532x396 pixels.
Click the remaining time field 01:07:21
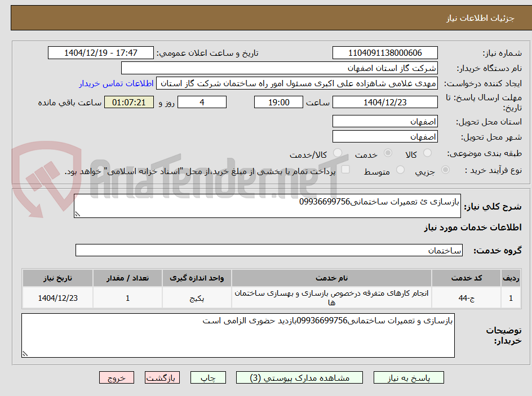tap(129, 102)
